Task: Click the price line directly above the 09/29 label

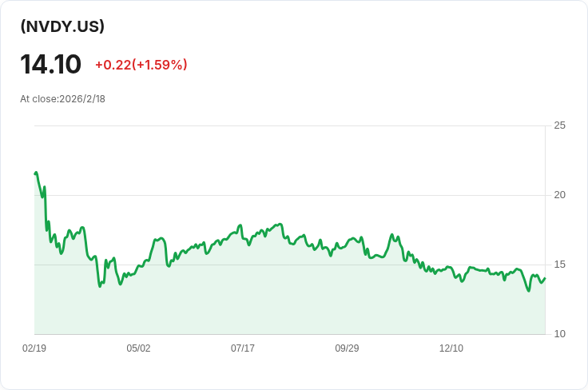Action: click(347, 244)
